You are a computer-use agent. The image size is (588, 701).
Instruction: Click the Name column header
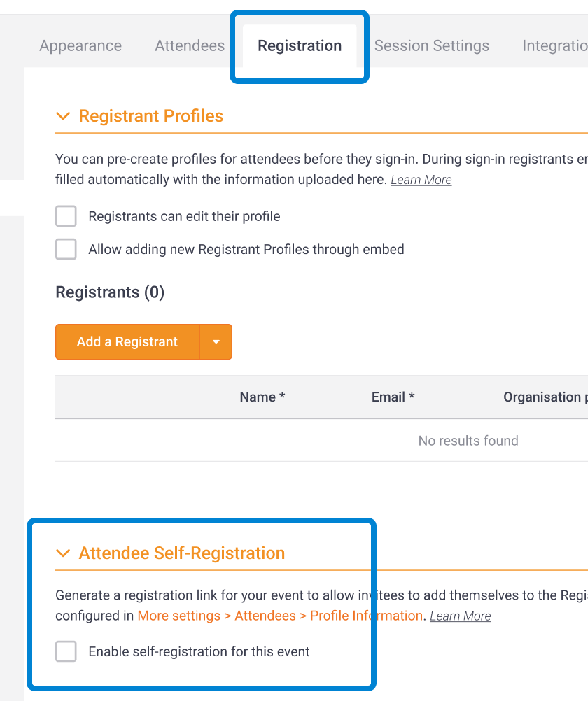click(x=262, y=397)
